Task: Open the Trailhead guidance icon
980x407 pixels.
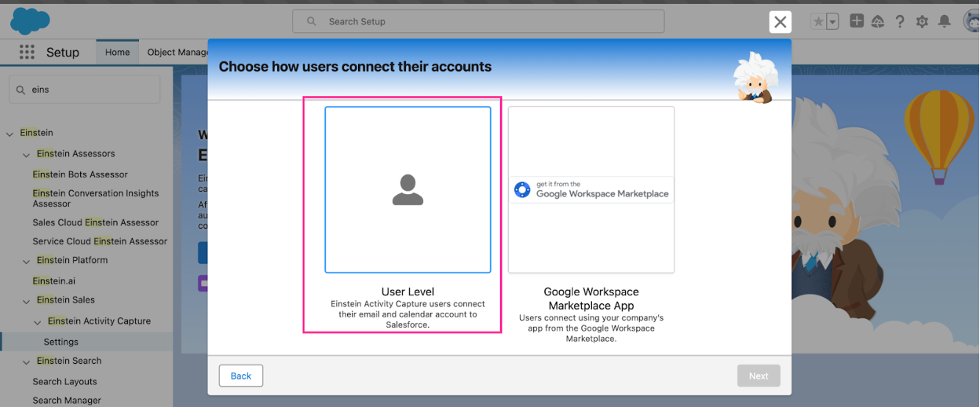Action: (x=879, y=21)
